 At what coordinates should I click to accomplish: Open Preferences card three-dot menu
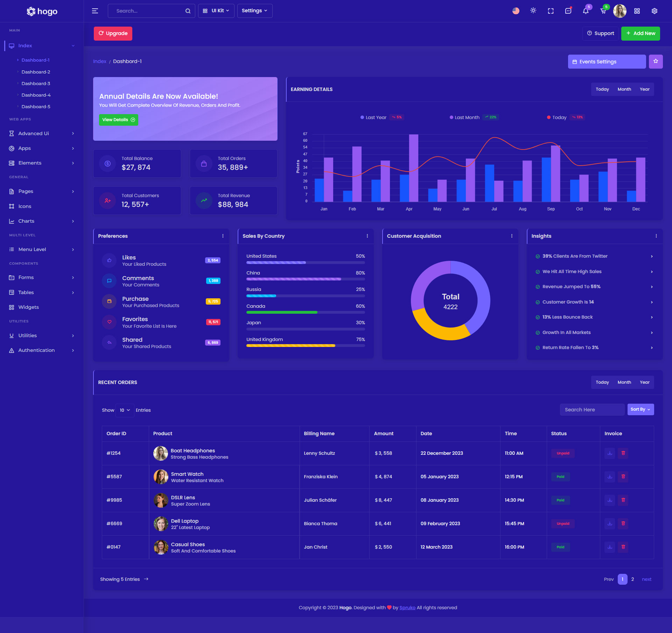tap(223, 236)
